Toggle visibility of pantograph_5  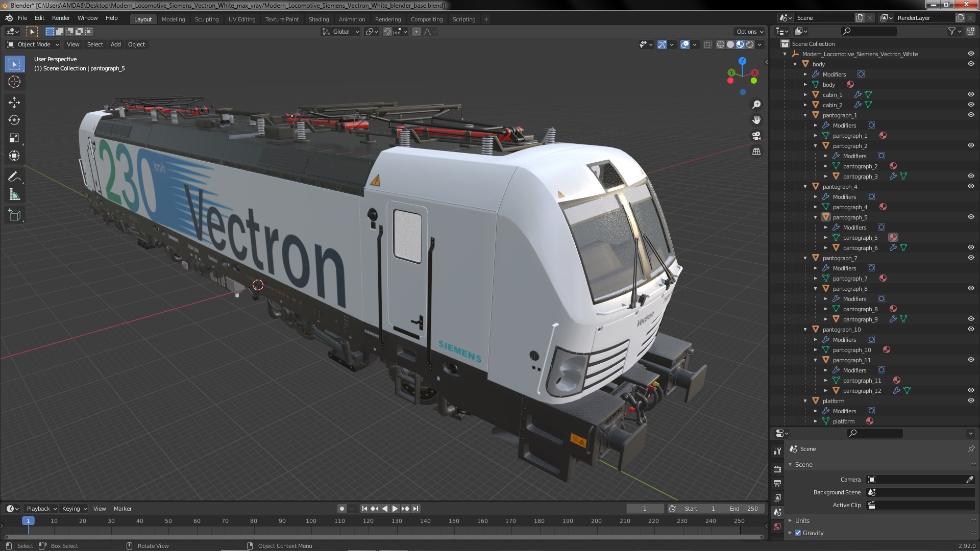click(x=971, y=217)
